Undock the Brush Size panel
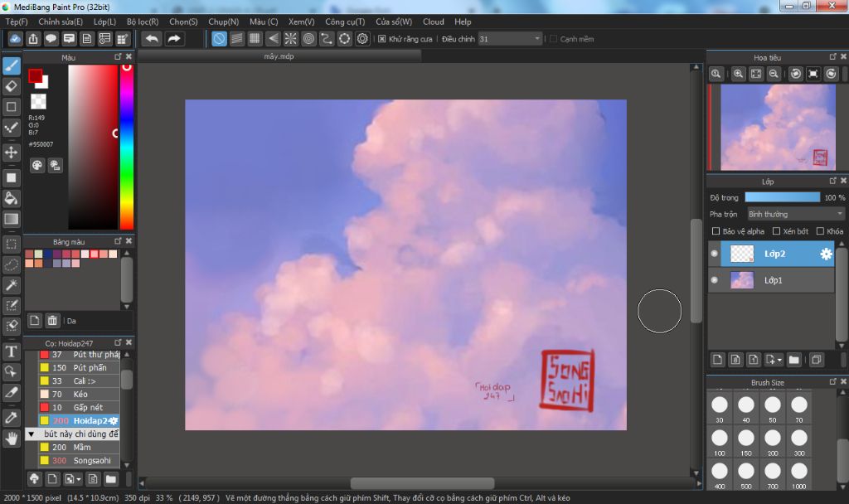The height and width of the screenshot is (504, 849). click(x=832, y=381)
